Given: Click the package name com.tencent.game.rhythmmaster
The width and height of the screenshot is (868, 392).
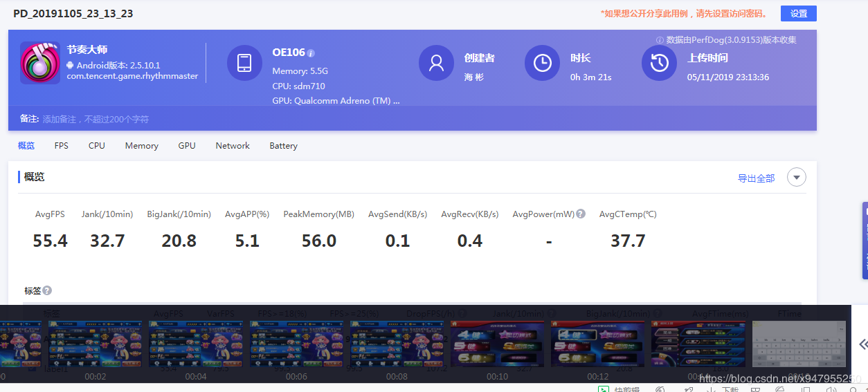Looking at the screenshot, I should [x=132, y=77].
